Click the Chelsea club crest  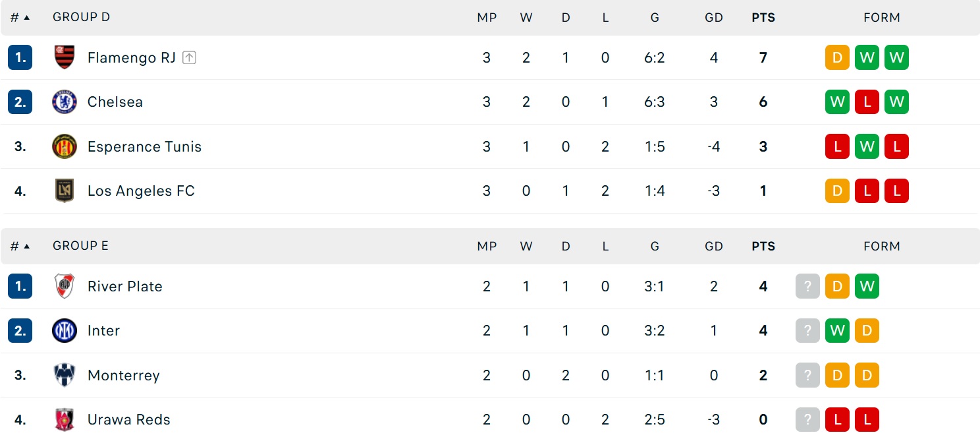[x=65, y=102]
